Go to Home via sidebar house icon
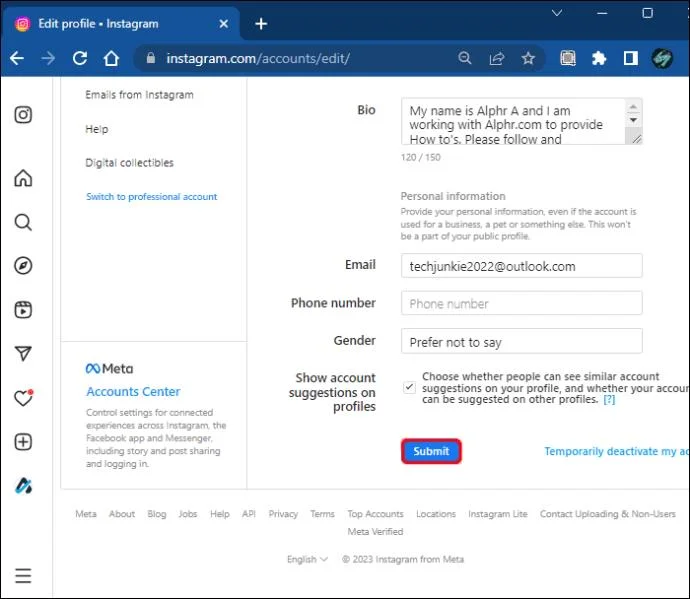 coord(23,178)
